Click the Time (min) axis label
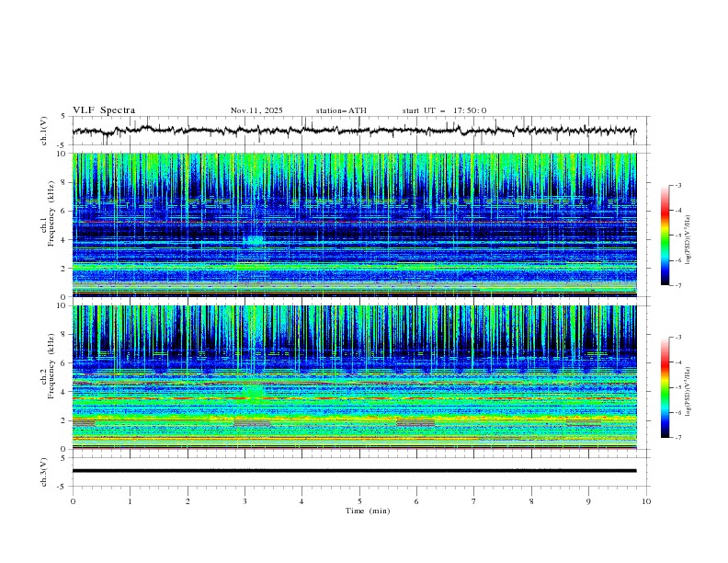This screenshot has width=728, height=563. (x=368, y=511)
